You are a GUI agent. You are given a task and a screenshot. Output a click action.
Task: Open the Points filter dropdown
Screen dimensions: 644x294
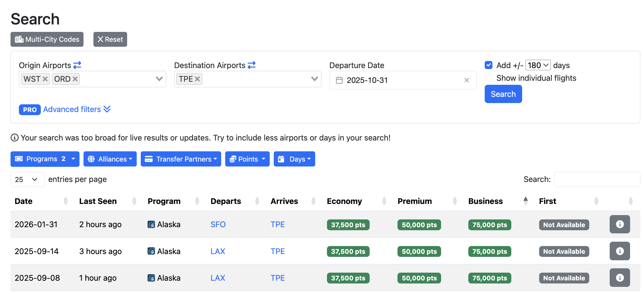[247, 159]
